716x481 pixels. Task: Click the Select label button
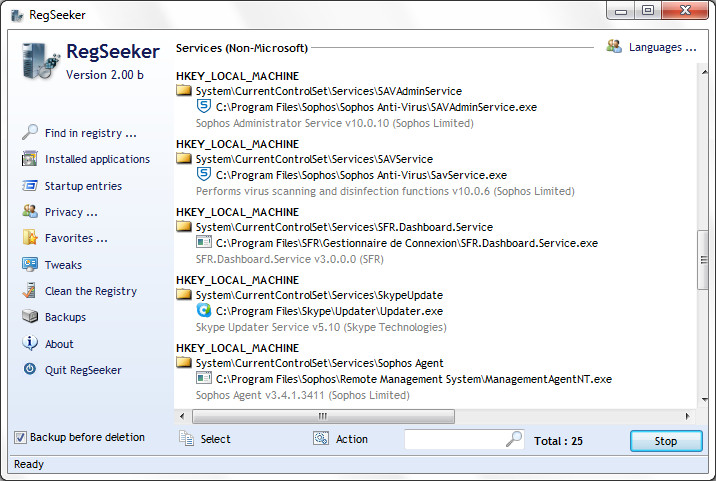[x=216, y=439]
